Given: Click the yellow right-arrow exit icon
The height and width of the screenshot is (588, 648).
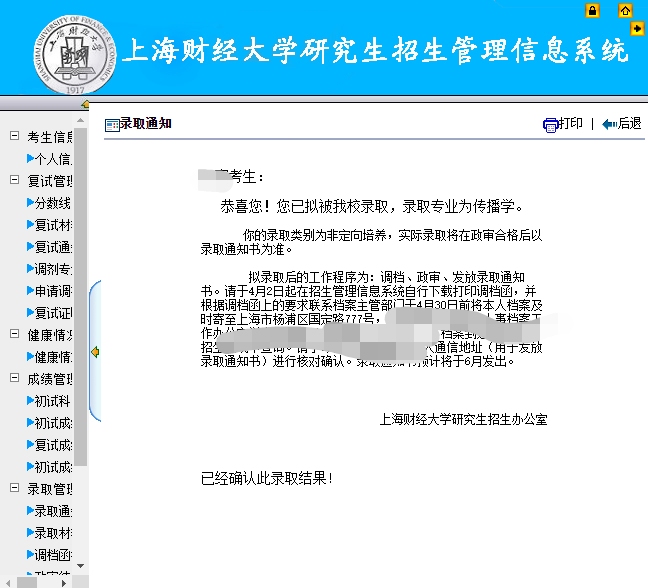Looking at the screenshot, I should point(638,29).
